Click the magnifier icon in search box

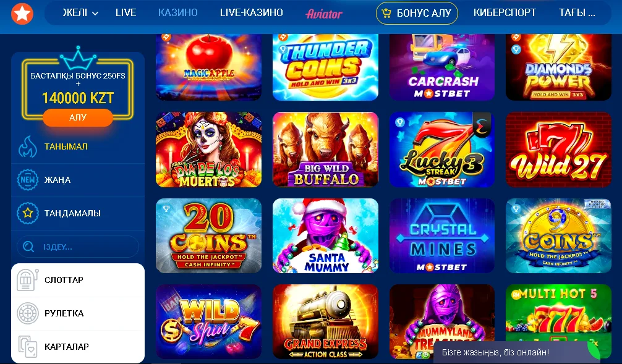(28, 247)
